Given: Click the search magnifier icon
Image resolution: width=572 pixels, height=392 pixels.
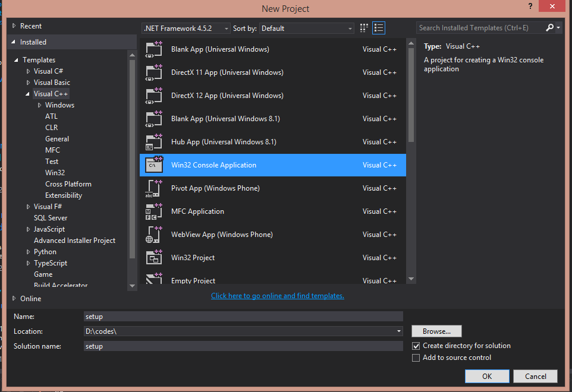Looking at the screenshot, I should [x=549, y=28].
